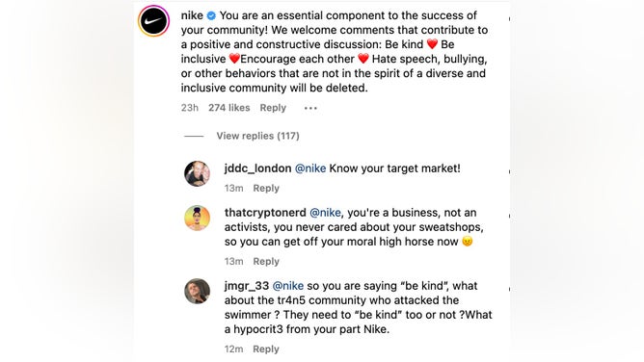Viewport: 644px width, 362px height.
Task: Open the jmgr_33 username link
Action: tap(247, 286)
